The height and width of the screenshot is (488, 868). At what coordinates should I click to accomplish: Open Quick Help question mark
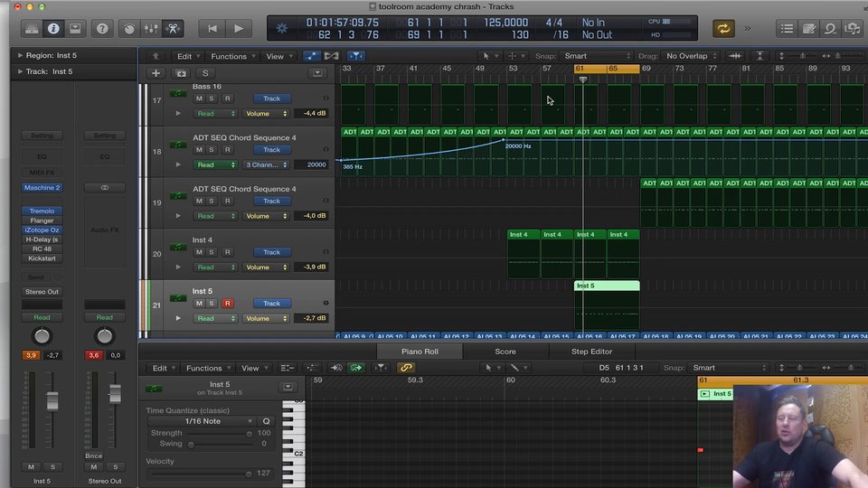102,29
